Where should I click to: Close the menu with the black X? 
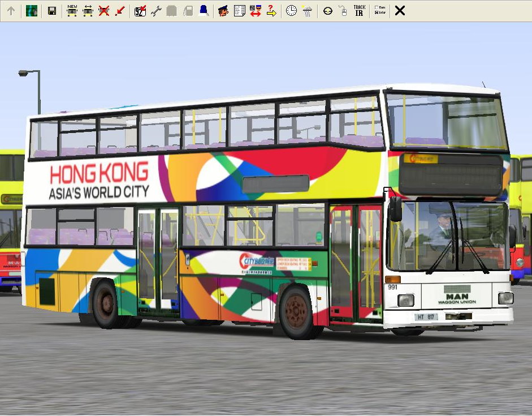click(400, 11)
